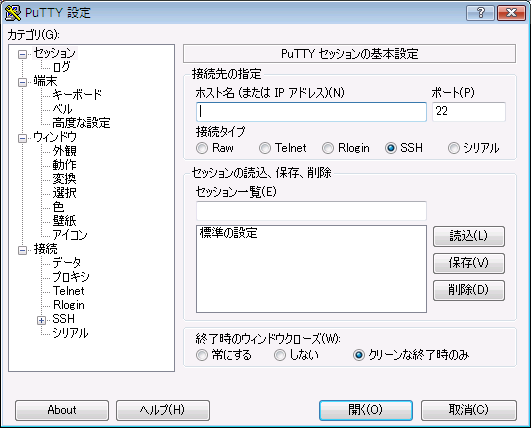This screenshot has height=428, width=531.
Task: Select the SSH connection type
Action: (390, 148)
